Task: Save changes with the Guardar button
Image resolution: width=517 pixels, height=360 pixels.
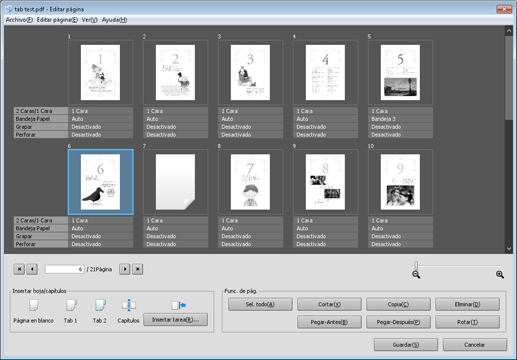Action: click(406, 345)
